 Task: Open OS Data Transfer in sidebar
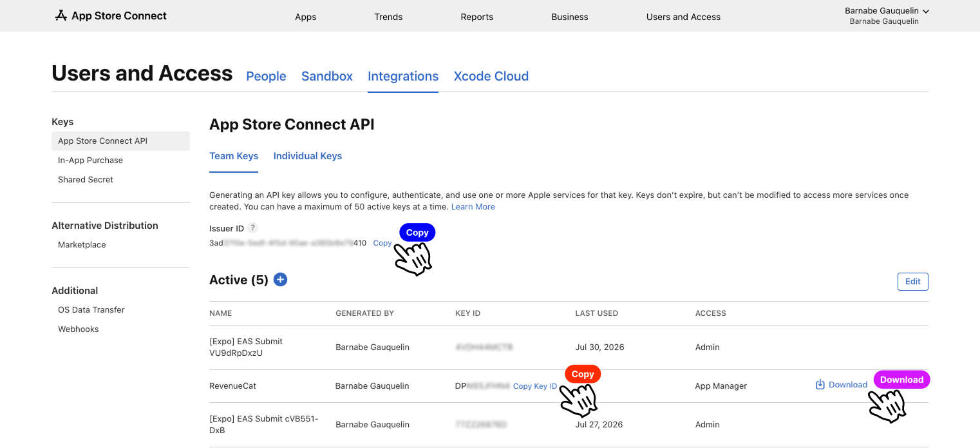click(91, 310)
